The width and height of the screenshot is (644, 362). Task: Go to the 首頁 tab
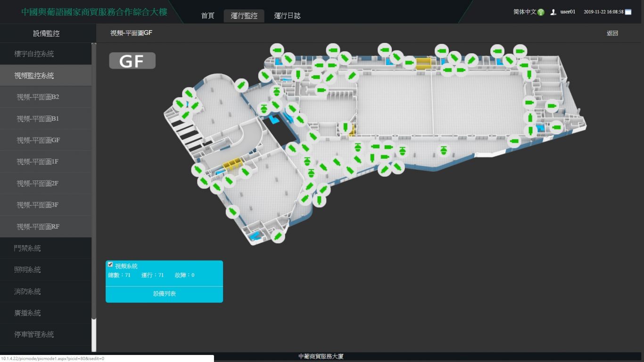coord(208,16)
